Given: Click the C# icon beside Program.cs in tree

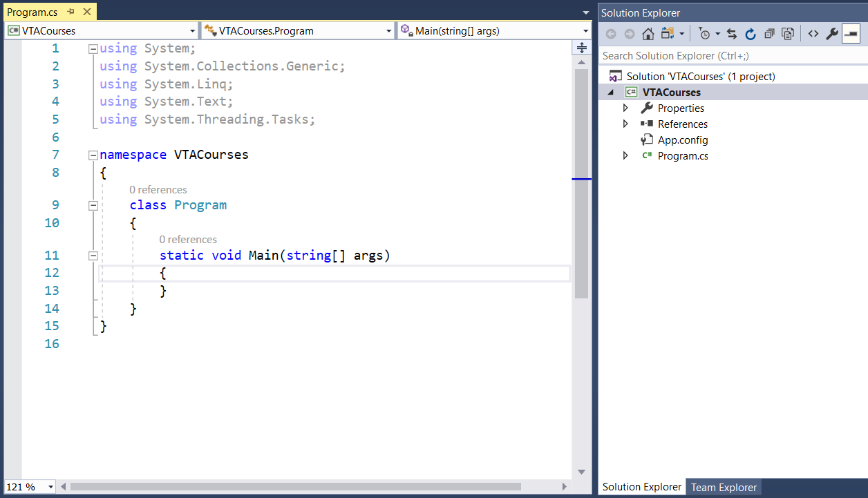Looking at the screenshot, I should tap(647, 155).
